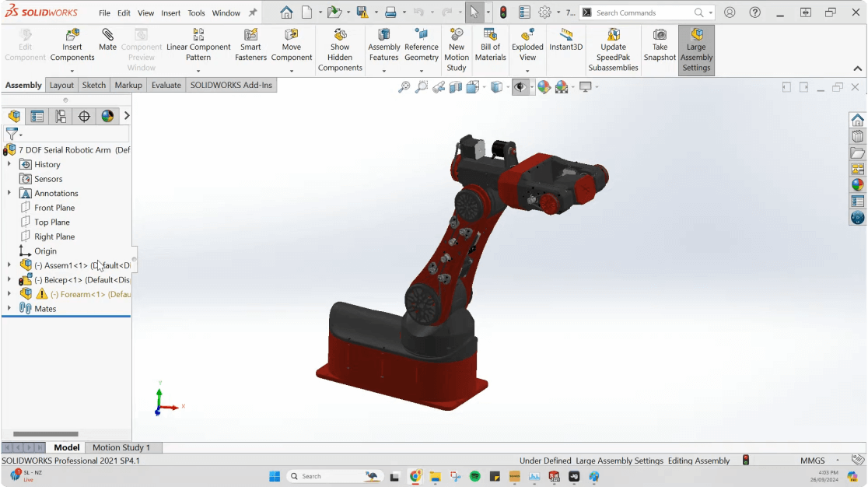
Task: Start a New Motion Study
Action: 456,51
